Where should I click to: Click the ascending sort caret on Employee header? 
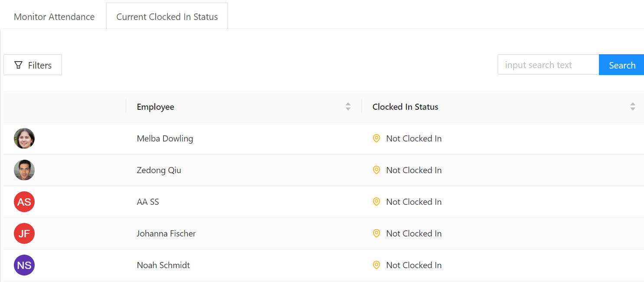tap(348, 104)
